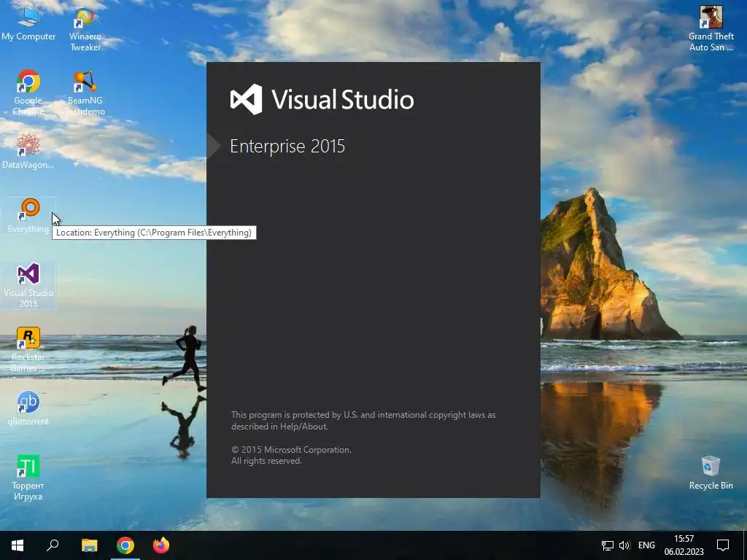The image size is (747, 560).
Task: Open the notification center icon
Action: [723, 545]
